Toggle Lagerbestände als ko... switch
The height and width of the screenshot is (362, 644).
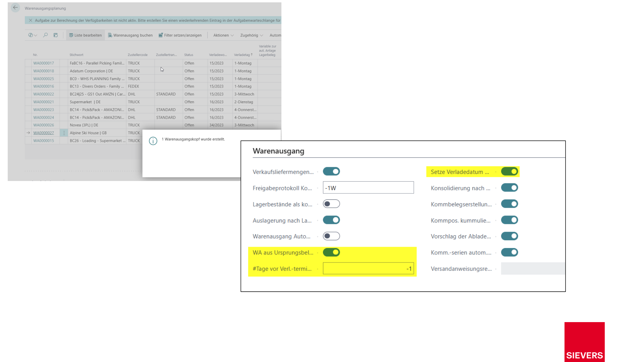click(331, 204)
